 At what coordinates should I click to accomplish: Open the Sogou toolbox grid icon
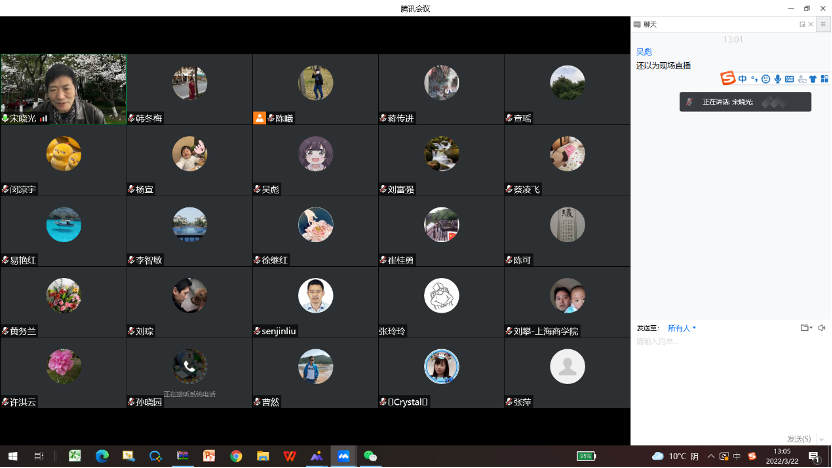pyautogui.click(x=824, y=79)
